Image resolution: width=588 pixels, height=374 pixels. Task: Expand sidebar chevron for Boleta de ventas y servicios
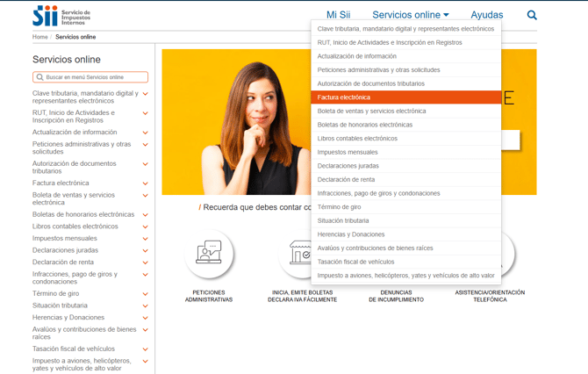tap(146, 196)
